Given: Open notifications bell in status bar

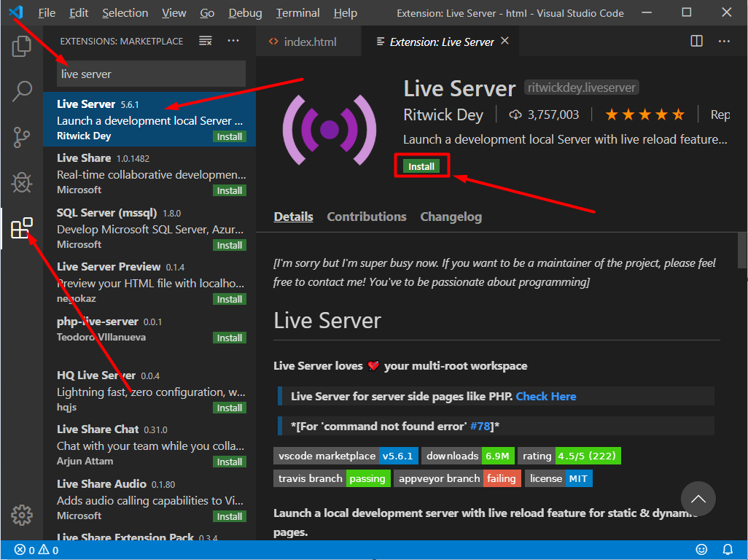Looking at the screenshot, I should [728, 550].
